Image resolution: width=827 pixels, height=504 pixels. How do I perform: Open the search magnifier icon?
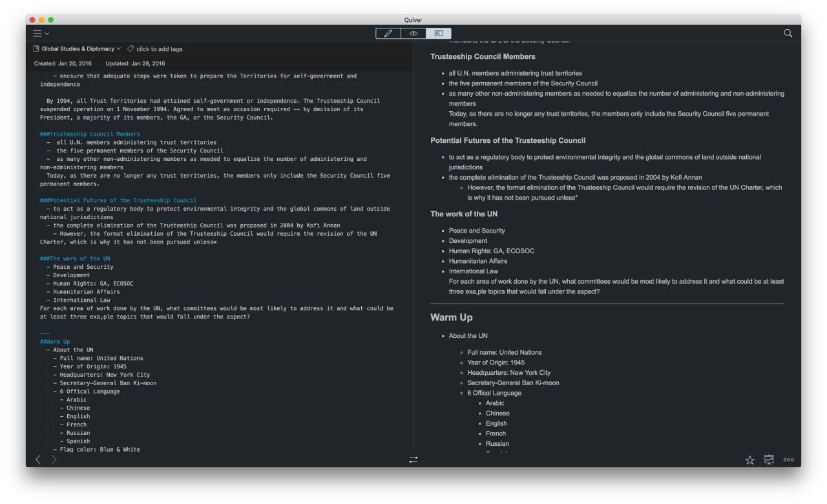click(x=788, y=33)
